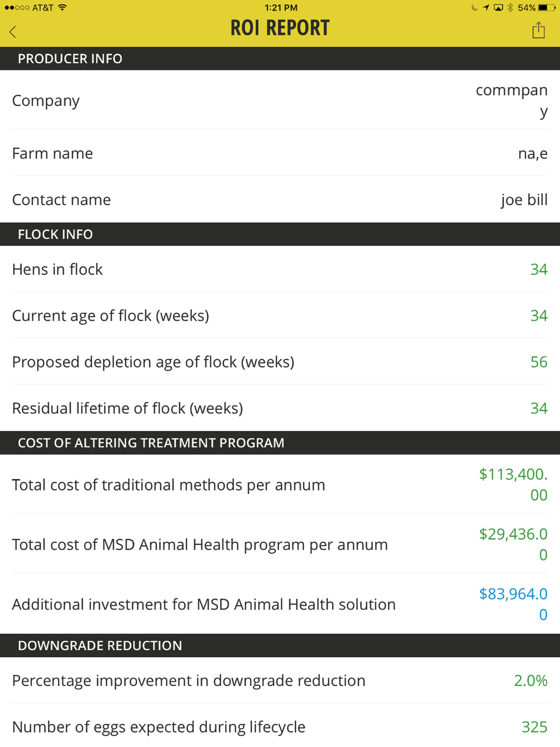Tap the Contact name value joe bill
560x747 pixels.
524,200
